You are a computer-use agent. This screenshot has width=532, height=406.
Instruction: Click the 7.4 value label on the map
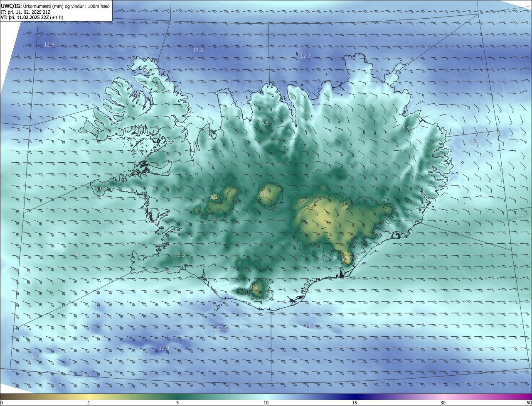pos(461,234)
